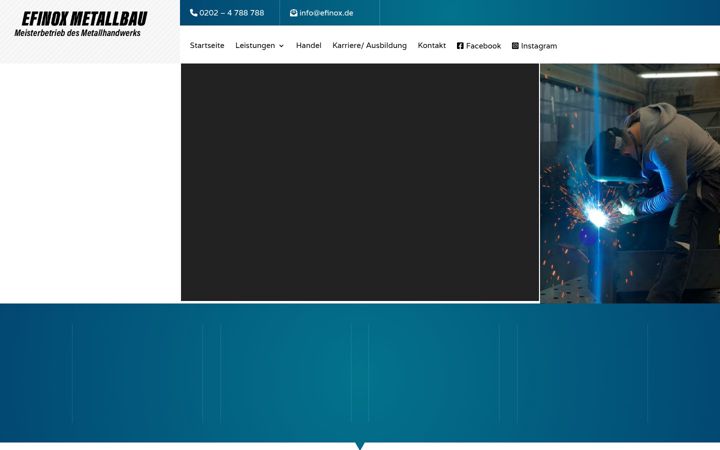Screen dimensions: 720x450
Task: Open the Kontakt menu item
Action: (432, 45)
